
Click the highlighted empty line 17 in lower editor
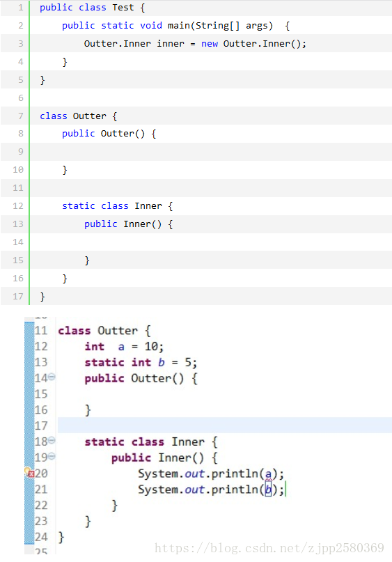point(225,425)
